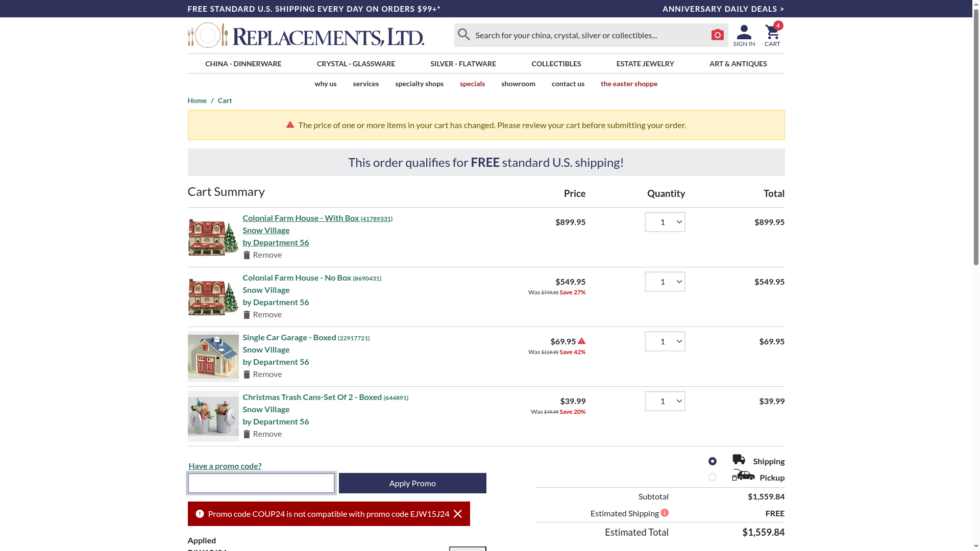Click the promo code input field
The height and width of the screenshot is (551, 980).
(261, 483)
